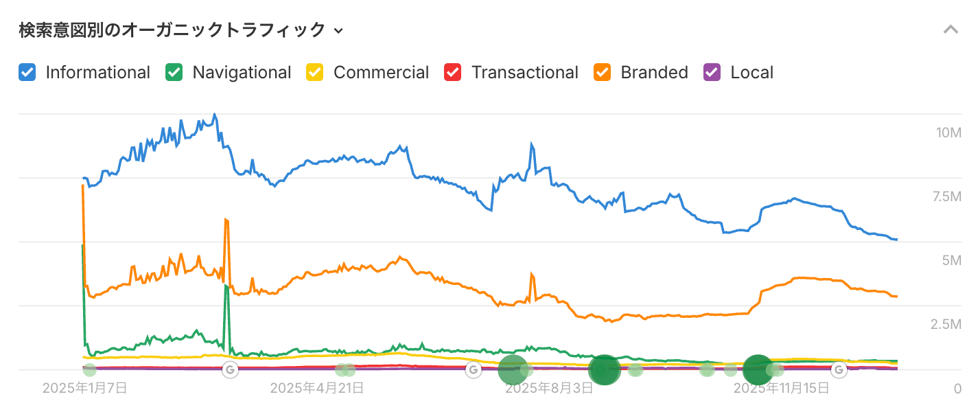Uncheck the Informational checkbox

tap(27, 72)
